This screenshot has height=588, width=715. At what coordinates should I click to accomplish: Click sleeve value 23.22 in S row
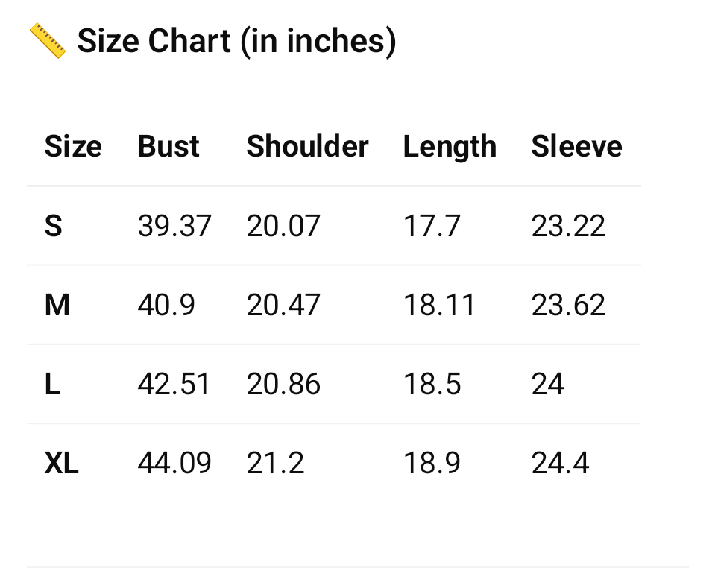point(568,226)
